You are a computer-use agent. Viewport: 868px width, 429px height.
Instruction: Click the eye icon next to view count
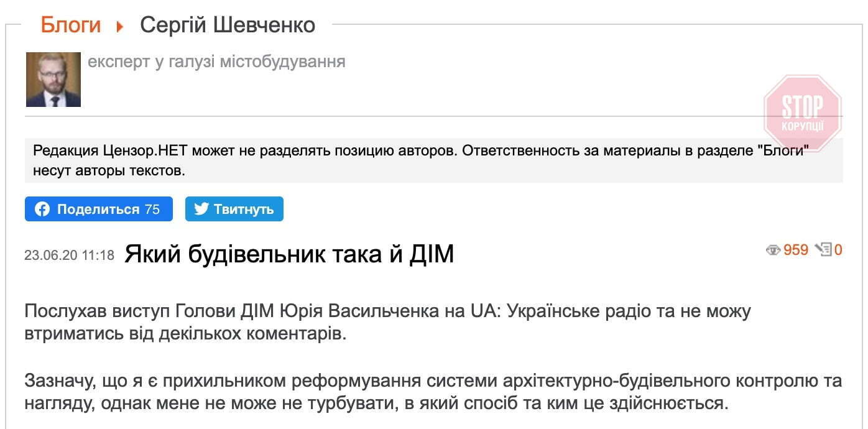pyautogui.click(x=773, y=249)
